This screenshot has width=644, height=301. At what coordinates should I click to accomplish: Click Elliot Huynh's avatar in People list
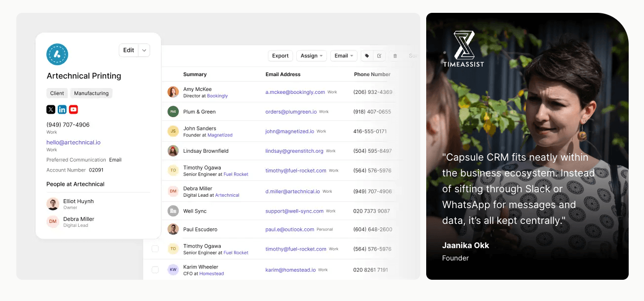(53, 204)
